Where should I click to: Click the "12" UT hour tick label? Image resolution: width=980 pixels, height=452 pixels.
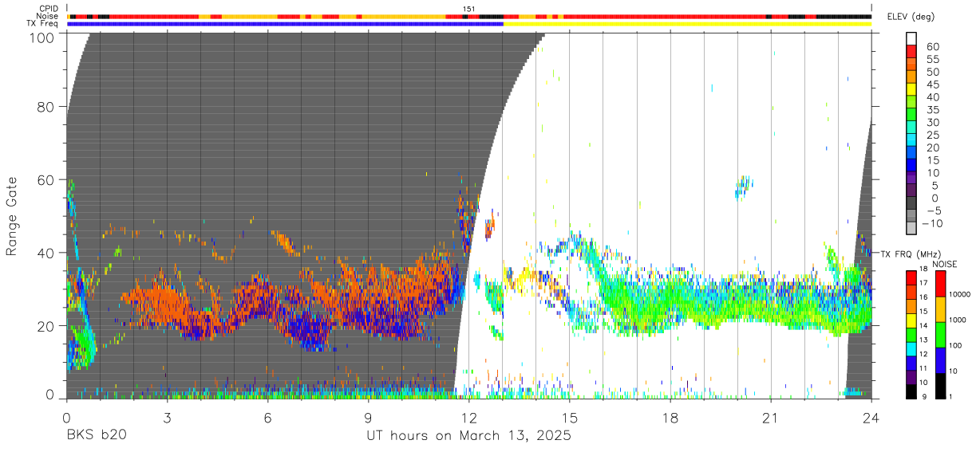click(x=468, y=417)
